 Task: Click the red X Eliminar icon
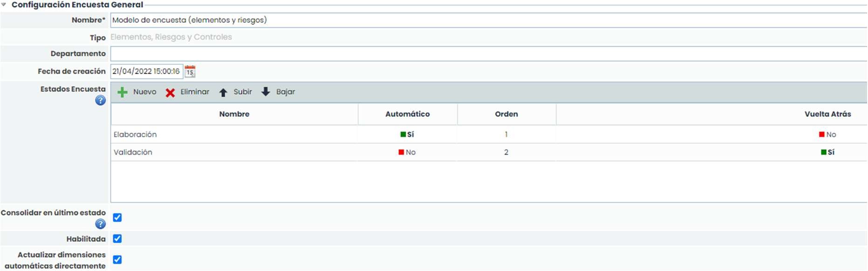point(170,93)
